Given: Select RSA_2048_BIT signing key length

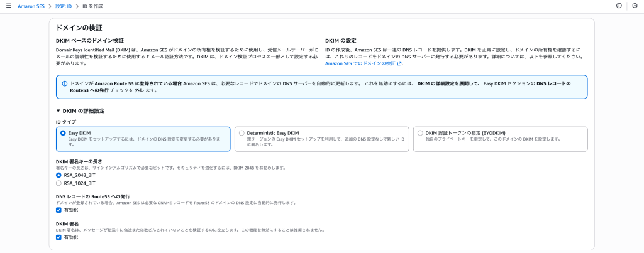Looking at the screenshot, I should 60,175.
